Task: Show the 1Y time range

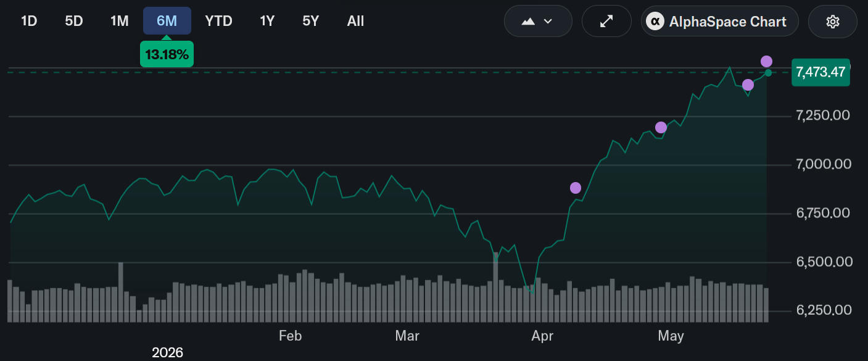Action: tap(267, 21)
